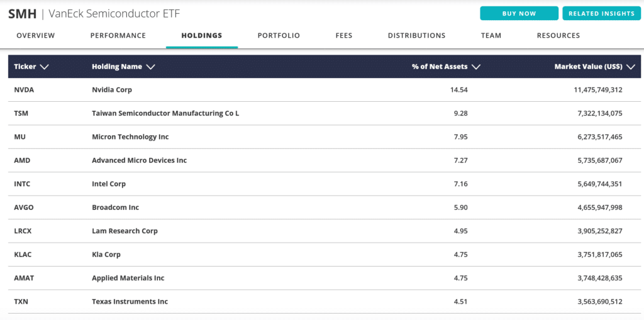Select the AMAT ticker cell
This screenshot has height=320, width=644.
pyautogui.click(x=24, y=278)
